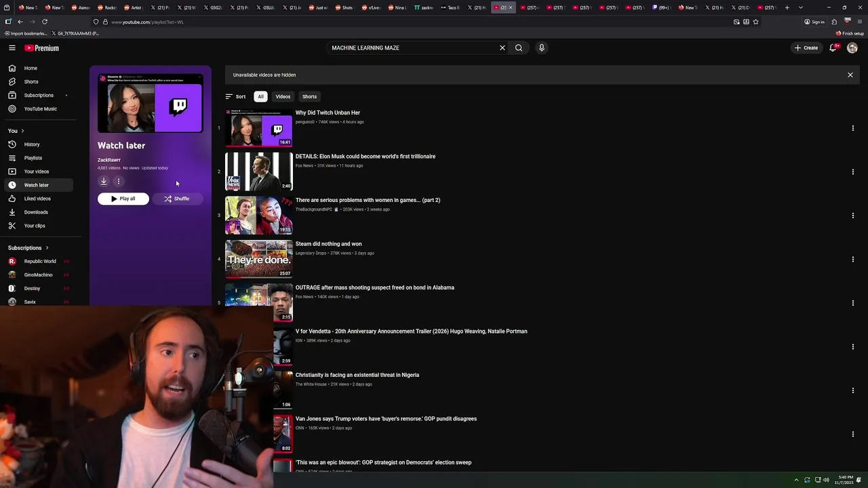Start voice search with microphone
Screen dimensions: 868x488
(541, 48)
